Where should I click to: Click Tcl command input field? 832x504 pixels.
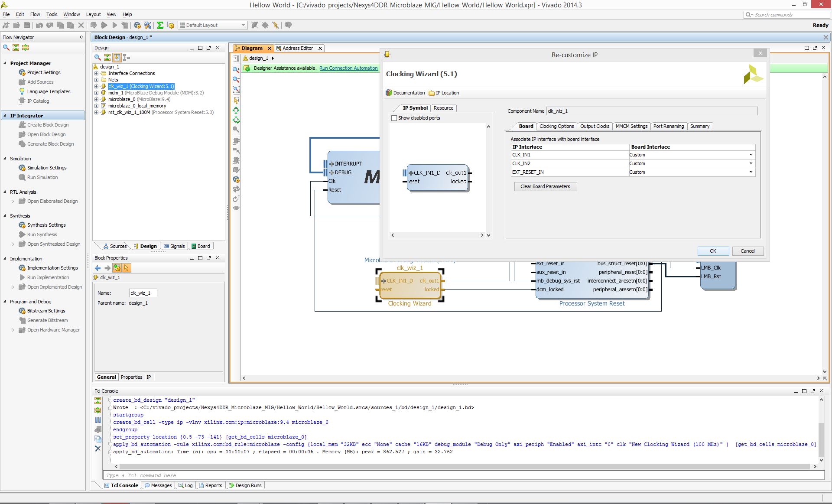click(463, 475)
